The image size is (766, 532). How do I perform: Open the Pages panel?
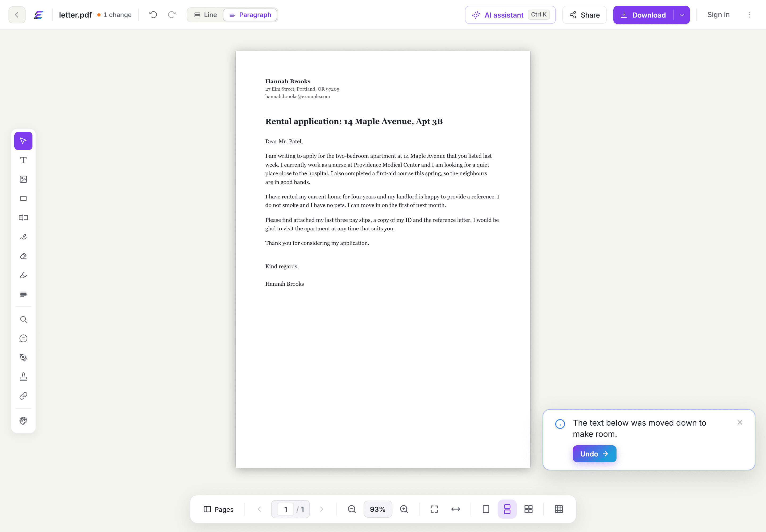tap(218, 509)
